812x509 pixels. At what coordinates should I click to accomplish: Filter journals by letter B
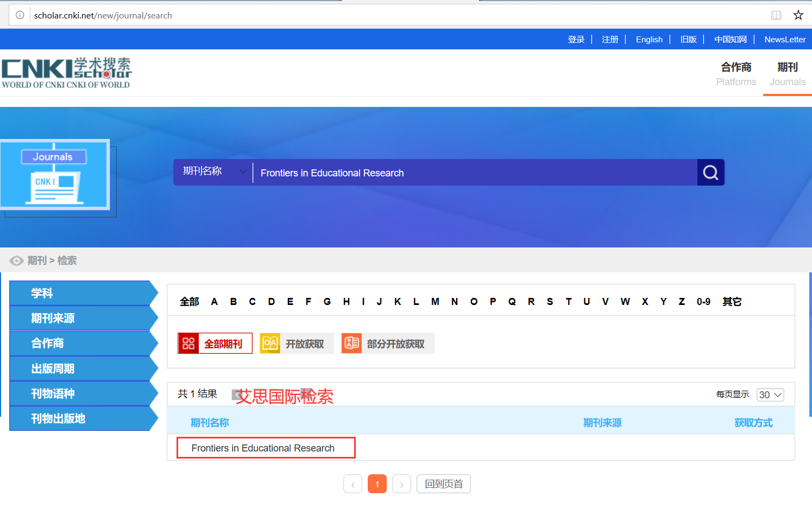(x=234, y=302)
